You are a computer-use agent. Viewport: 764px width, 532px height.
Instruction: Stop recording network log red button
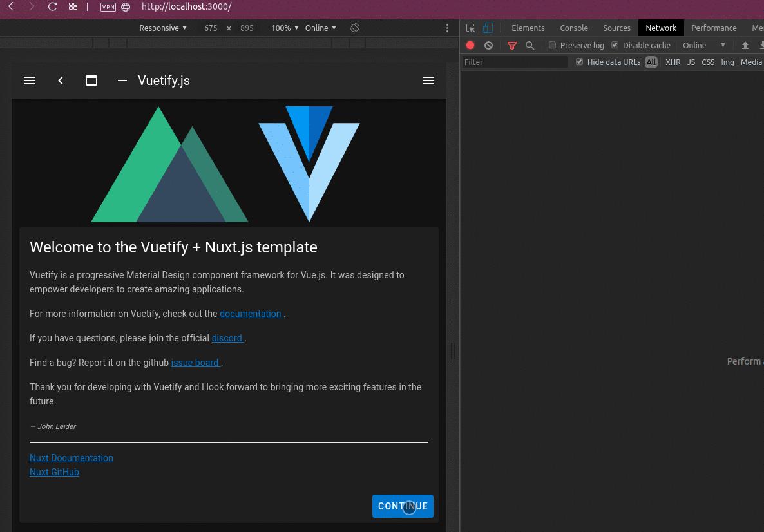click(470, 45)
